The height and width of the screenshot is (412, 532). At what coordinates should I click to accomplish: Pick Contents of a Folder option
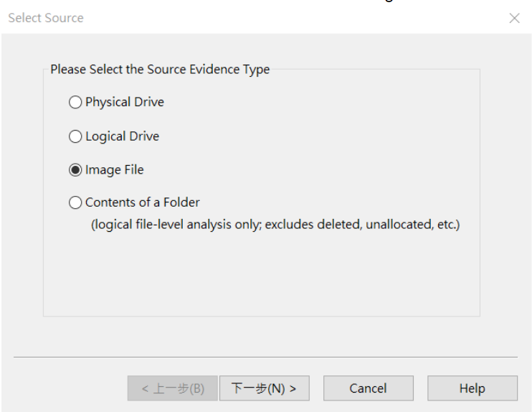[75, 203]
